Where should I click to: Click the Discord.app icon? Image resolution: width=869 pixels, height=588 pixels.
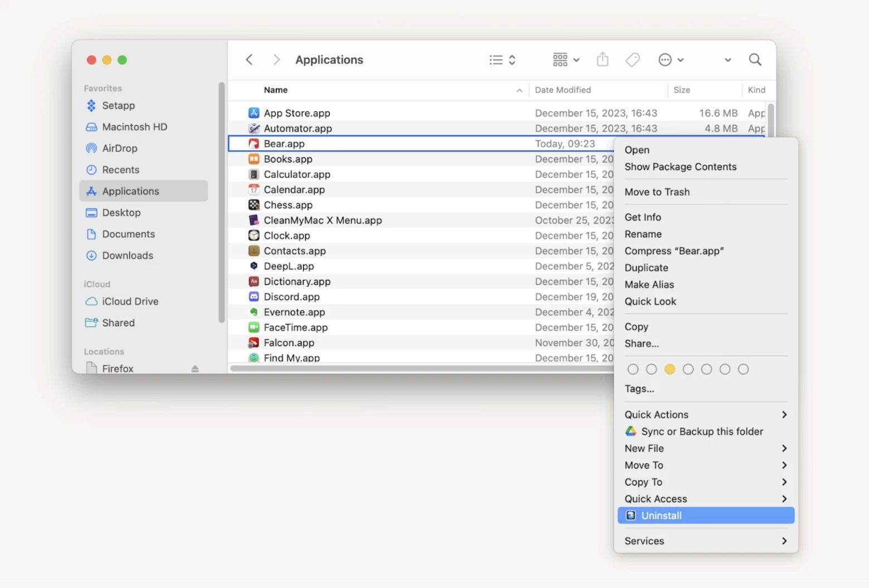254,297
